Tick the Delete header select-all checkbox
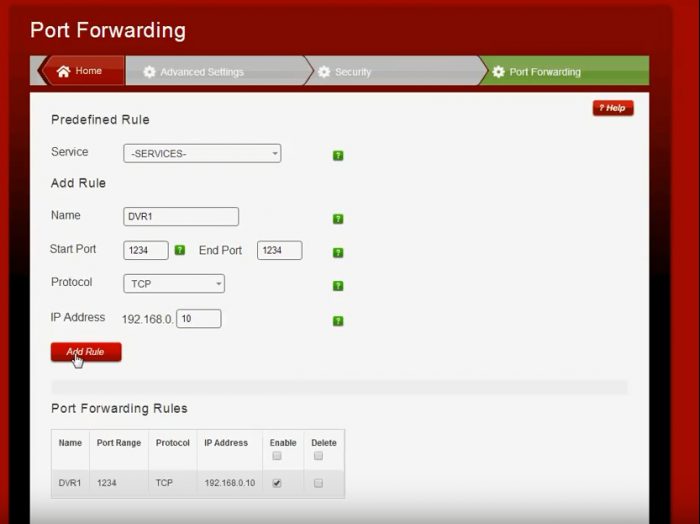Image resolution: width=700 pixels, height=524 pixels. pyautogui.click(x=318, y=456)
